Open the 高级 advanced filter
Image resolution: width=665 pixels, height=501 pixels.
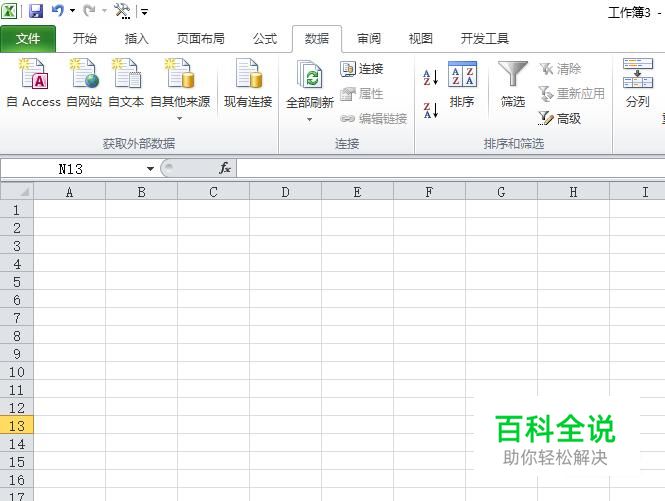click(559, 118)
